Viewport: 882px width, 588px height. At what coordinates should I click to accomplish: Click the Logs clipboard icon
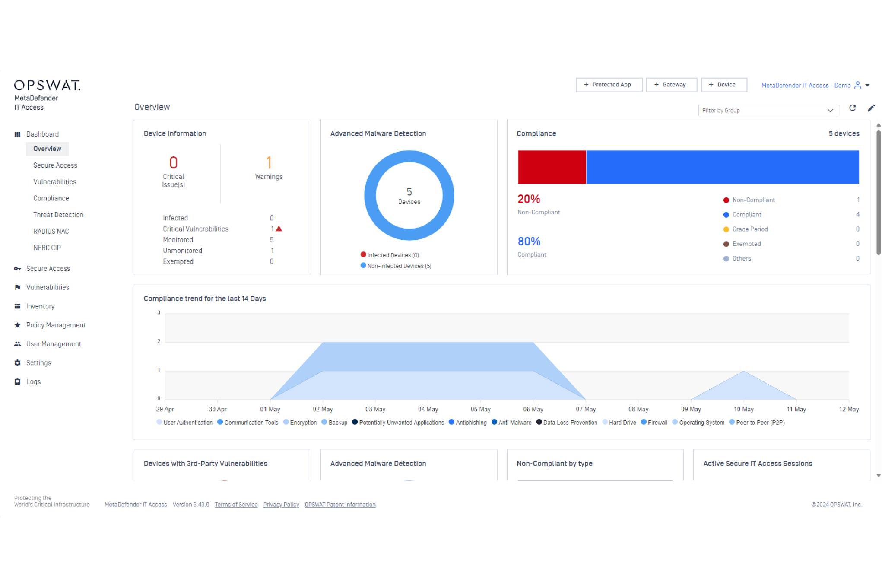tap(17, 382)
